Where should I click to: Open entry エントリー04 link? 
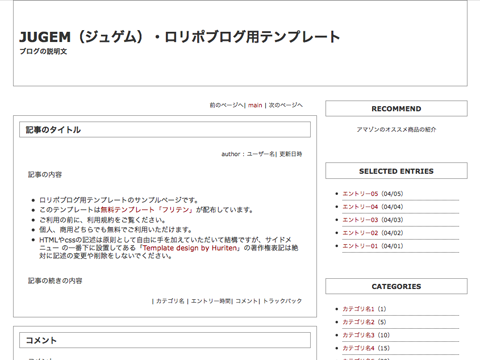(360, 207)
